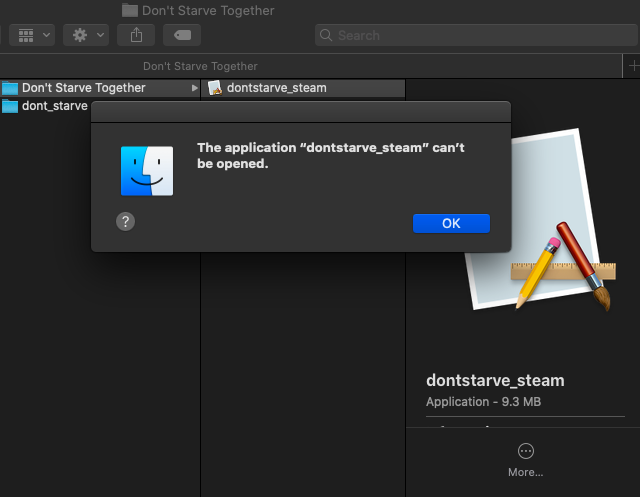
Task: Select the Don't Starve Together folder row
Action: point(100,88)
